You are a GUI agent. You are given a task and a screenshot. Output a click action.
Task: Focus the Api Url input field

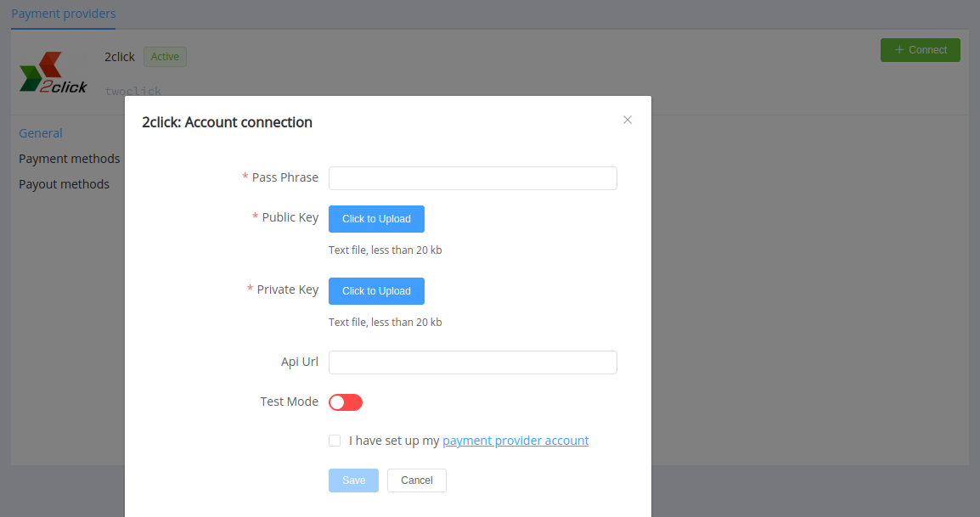tap(472, 362)
